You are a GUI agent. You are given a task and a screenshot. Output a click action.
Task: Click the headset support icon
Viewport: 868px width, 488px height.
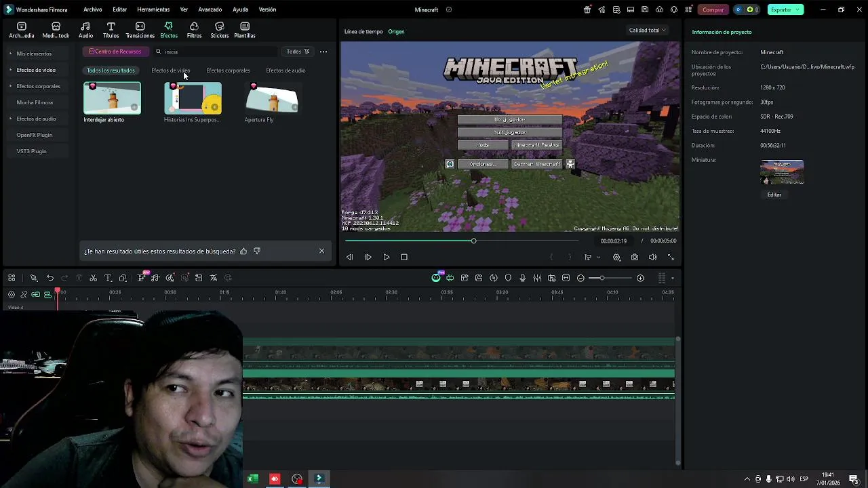click(674, 9)
